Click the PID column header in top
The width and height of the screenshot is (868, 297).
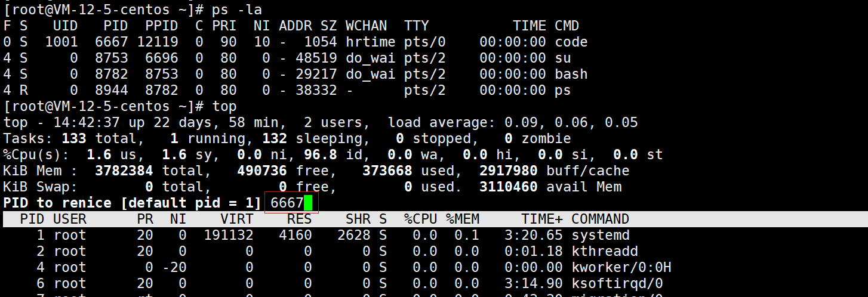point(32,219)
